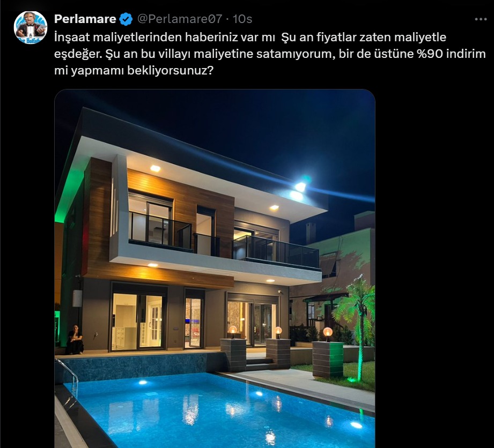Click the person sitting beside the villa
The image size is (494, 448).
75,340
